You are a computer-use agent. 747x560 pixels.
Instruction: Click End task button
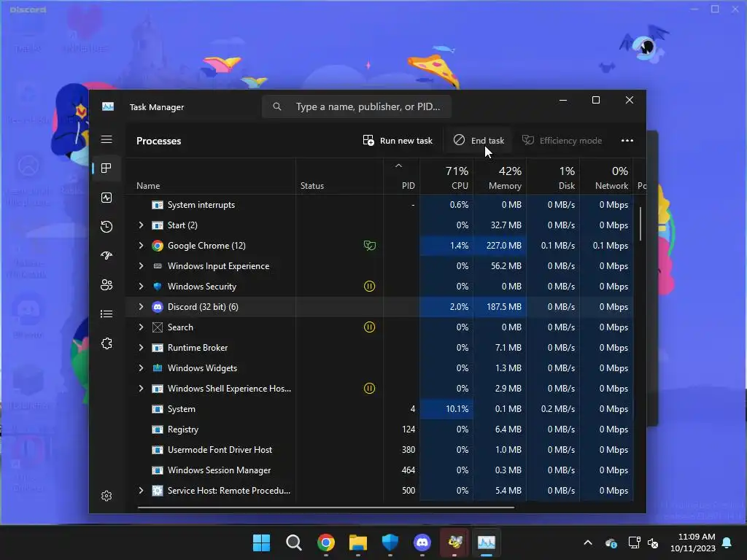(x=478, y=141)
